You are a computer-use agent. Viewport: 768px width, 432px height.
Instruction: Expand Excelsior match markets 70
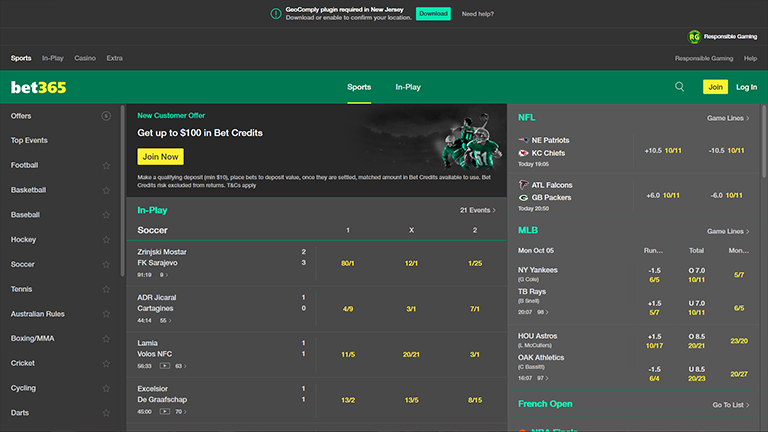tap(181, 411)
